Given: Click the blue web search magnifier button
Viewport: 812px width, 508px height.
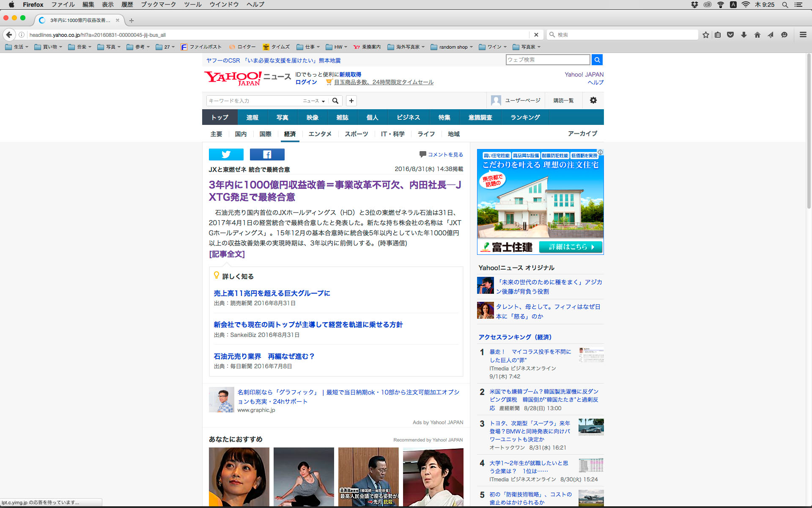Looking at the screenshot, I should pyautogui.click(x=597, y=60).
